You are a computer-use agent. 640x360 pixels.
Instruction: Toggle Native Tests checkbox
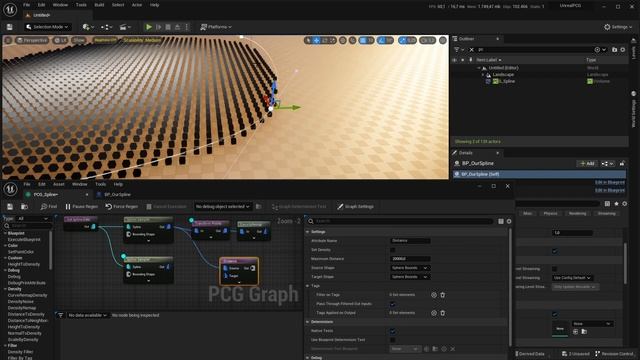[x=393, y=331]
